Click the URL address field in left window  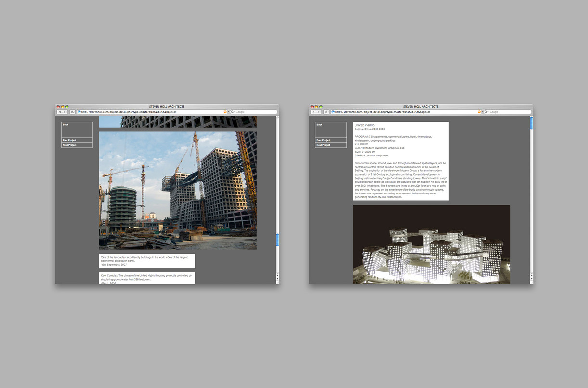click(x=149, y=112)
